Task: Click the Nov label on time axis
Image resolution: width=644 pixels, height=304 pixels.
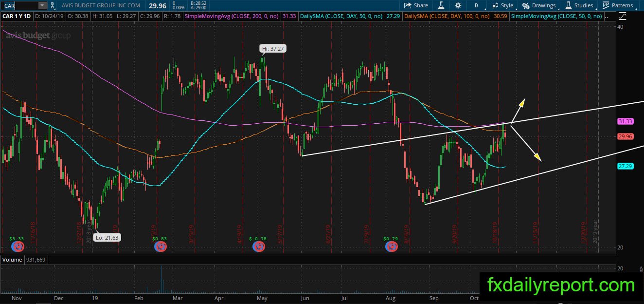Action: 17,297
